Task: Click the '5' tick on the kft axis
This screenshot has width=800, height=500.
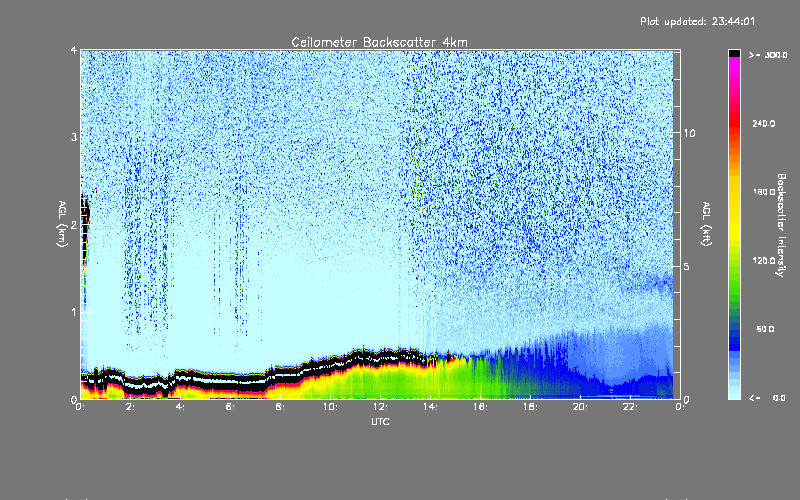Action: click(x=687, y=266)
